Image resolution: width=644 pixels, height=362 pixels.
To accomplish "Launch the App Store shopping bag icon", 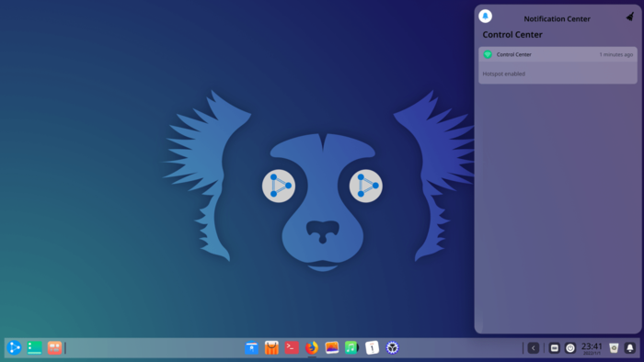I will coord(271,347).
